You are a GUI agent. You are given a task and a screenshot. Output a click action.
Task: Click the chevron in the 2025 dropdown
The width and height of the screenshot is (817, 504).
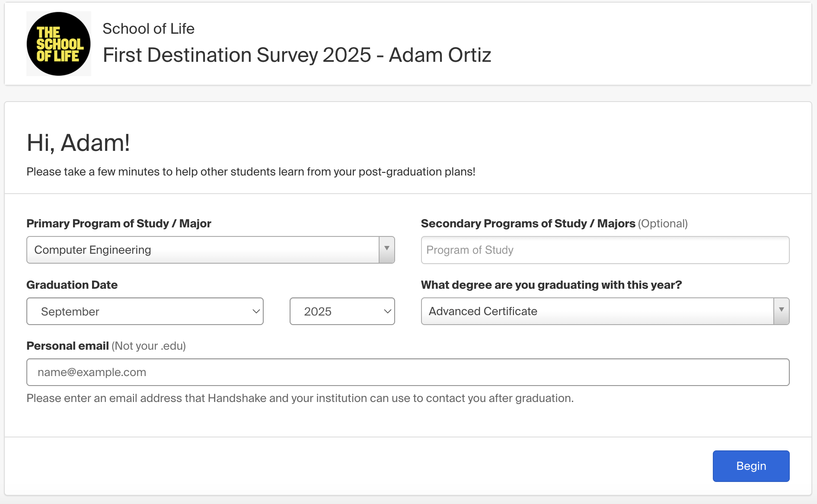pyautogui.click(x=387, y=311)
